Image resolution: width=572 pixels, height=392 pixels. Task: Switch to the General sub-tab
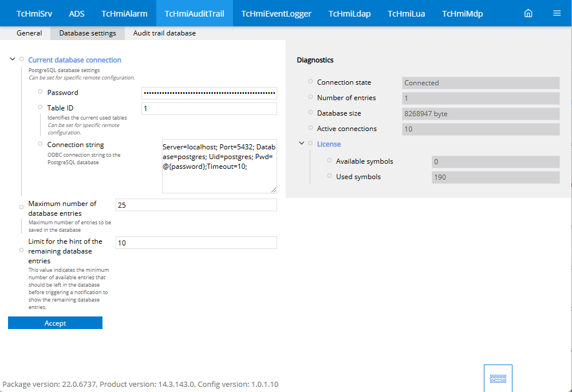coord(29,33)
